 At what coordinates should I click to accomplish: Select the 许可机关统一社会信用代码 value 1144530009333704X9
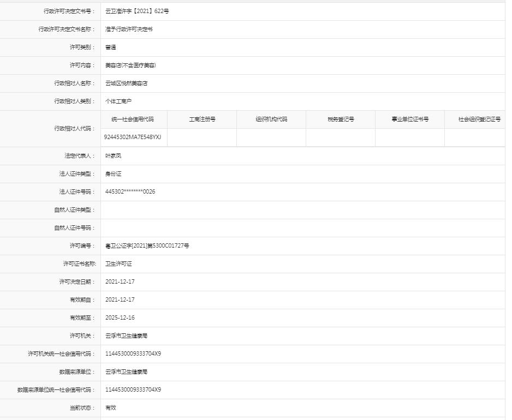[x=133, y=354]
